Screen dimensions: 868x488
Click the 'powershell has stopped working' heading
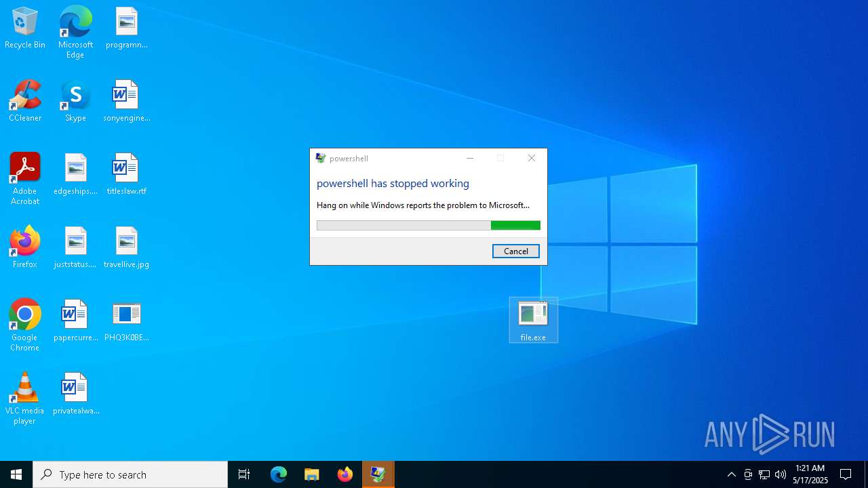click(x=393, y=183)
